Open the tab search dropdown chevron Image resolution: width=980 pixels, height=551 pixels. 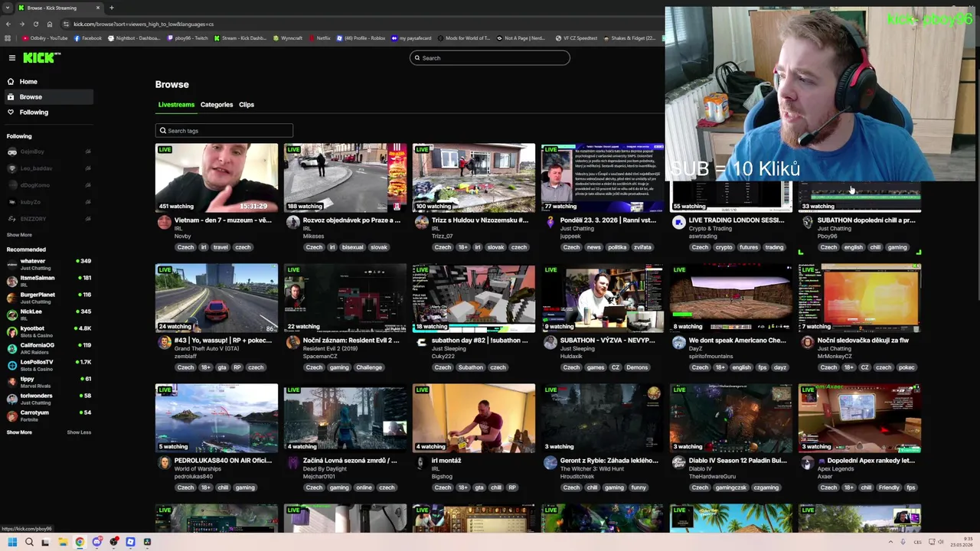click(8, 8)
